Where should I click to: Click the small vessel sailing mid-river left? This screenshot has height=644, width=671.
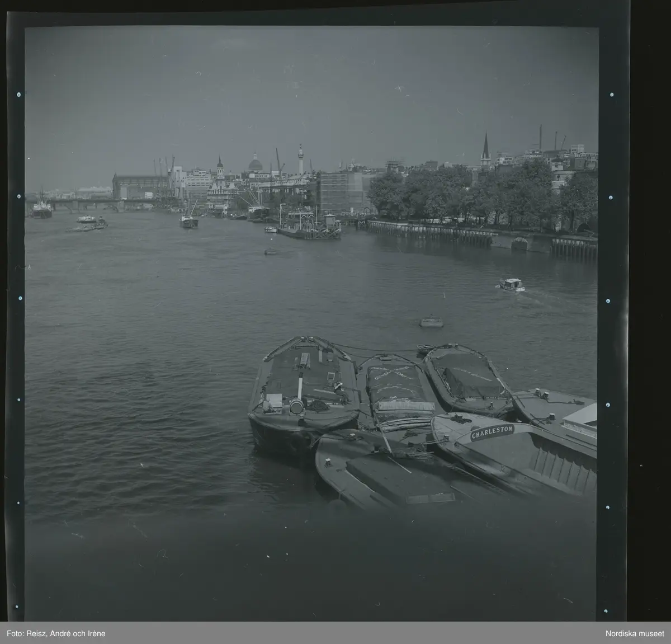tap(189, 221)
